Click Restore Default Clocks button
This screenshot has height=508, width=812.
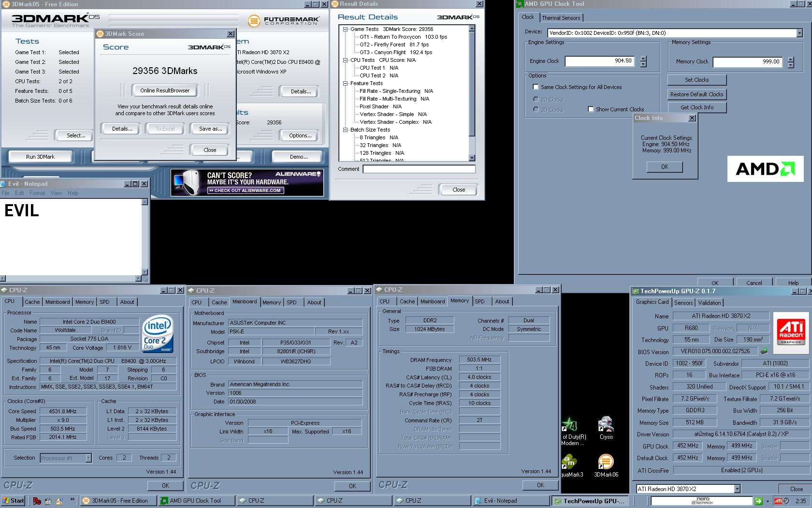696,94
